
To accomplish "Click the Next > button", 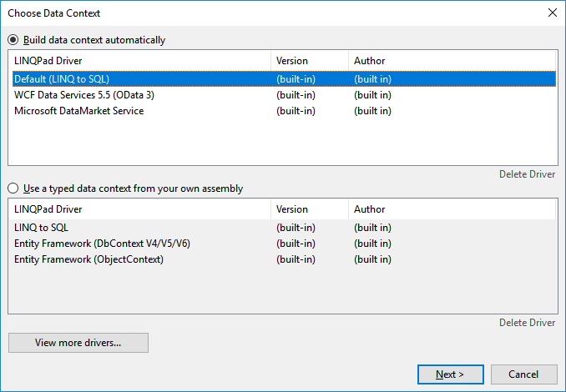I will point(451,374).
